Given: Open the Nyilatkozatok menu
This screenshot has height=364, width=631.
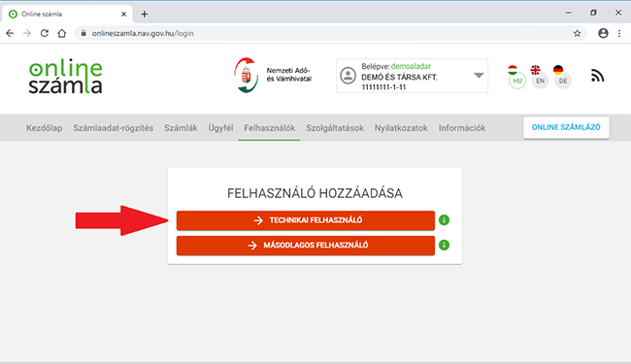Looking at the screenshot, I should pos(401,128).
